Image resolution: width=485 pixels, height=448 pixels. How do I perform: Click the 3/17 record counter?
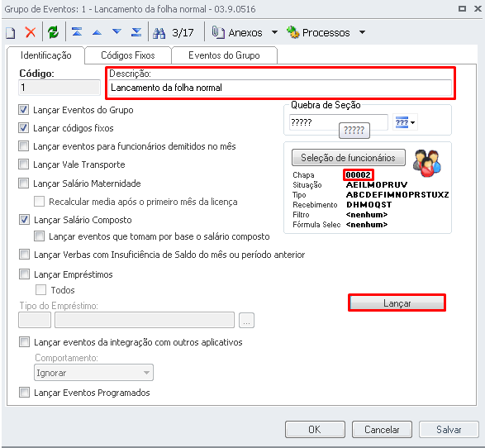[x=183, y=33]
